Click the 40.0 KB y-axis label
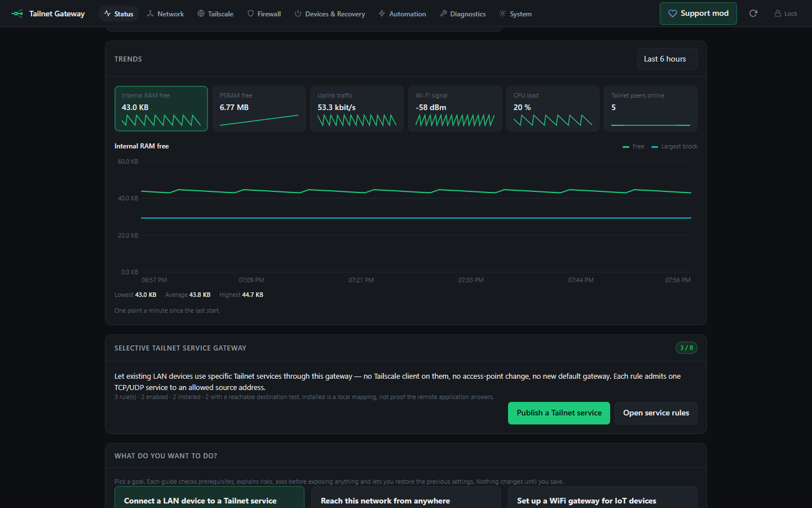812x508 pixels. point(128,198)
